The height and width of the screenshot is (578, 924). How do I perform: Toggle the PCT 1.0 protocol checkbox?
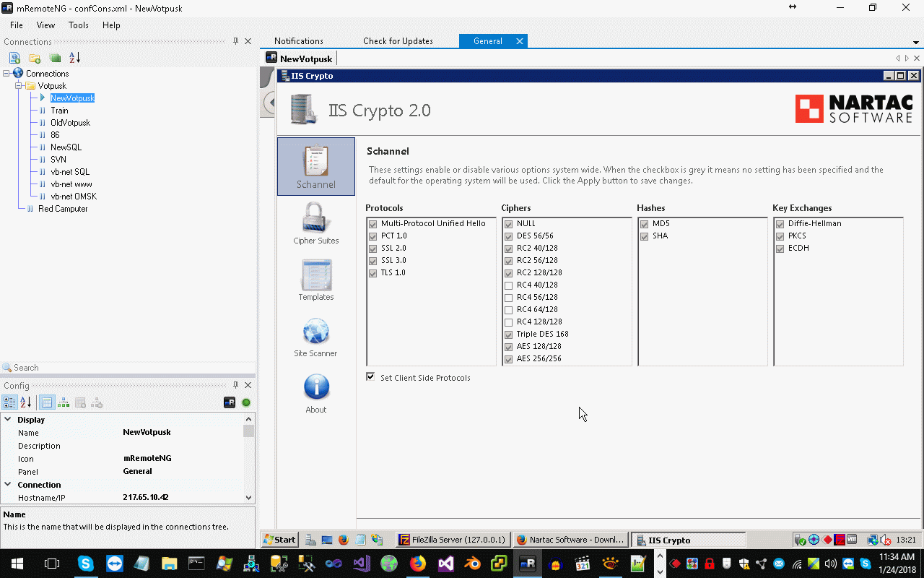(x=373, y=236)
